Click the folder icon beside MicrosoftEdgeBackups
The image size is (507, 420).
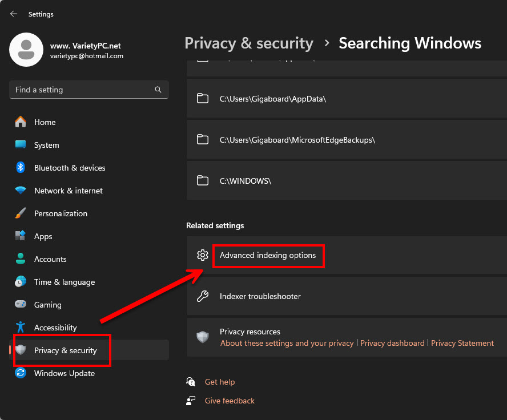click(x=203, y=139)
